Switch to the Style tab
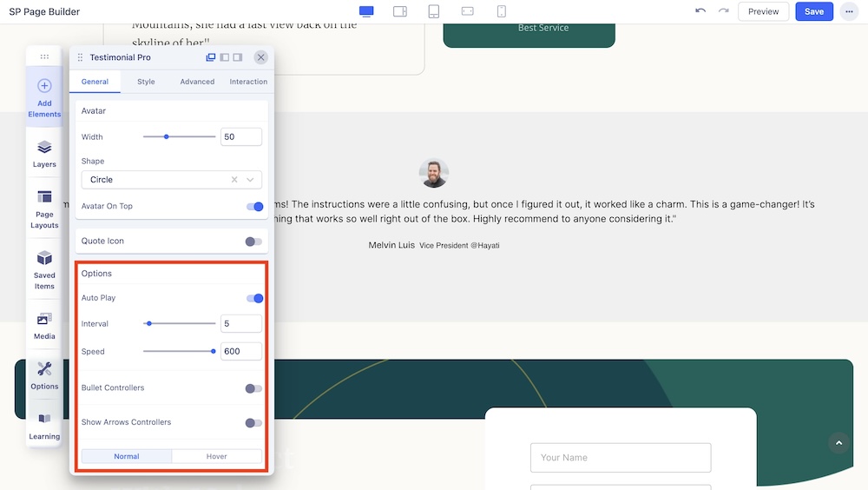This screenshot has width=868, height=490. tap(146, 82)
